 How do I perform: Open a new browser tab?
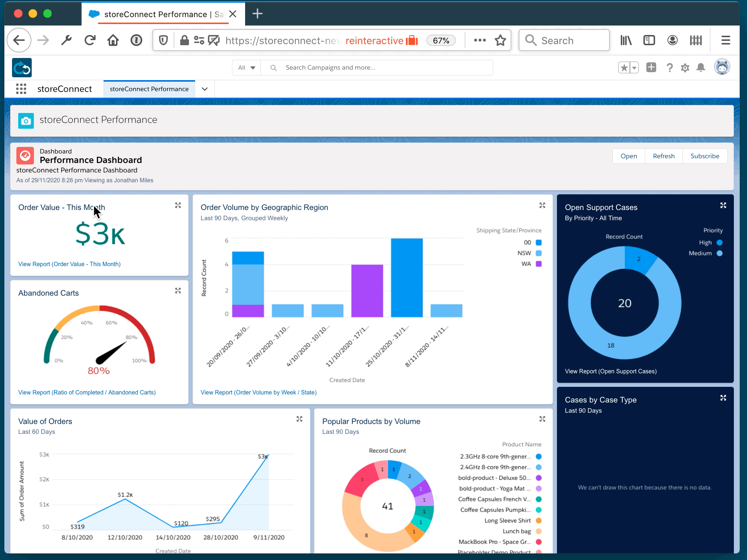[x=258, y=14]
